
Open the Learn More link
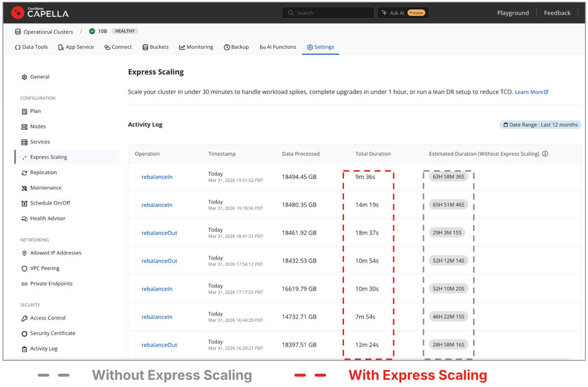tap(531, 92)
